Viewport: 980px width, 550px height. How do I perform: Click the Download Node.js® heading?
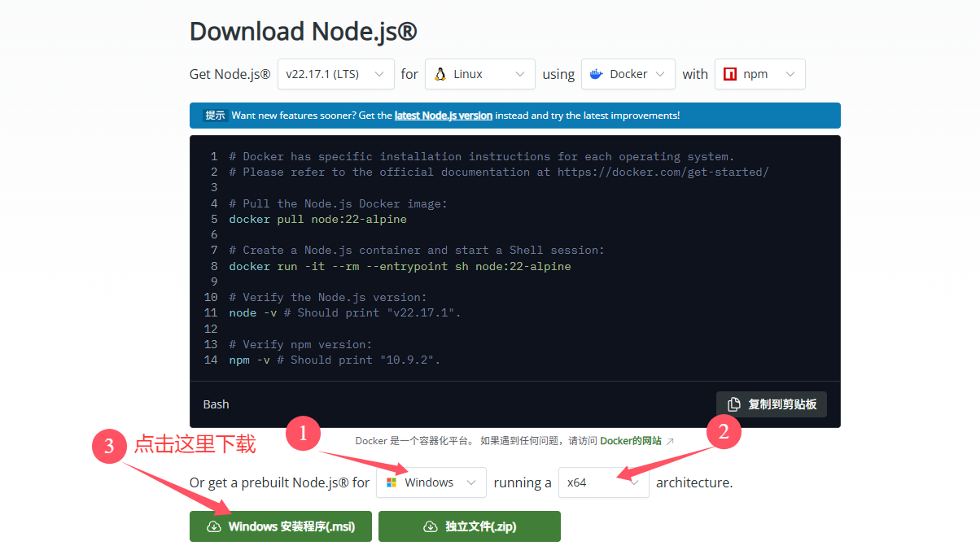[x=304, y=31]
